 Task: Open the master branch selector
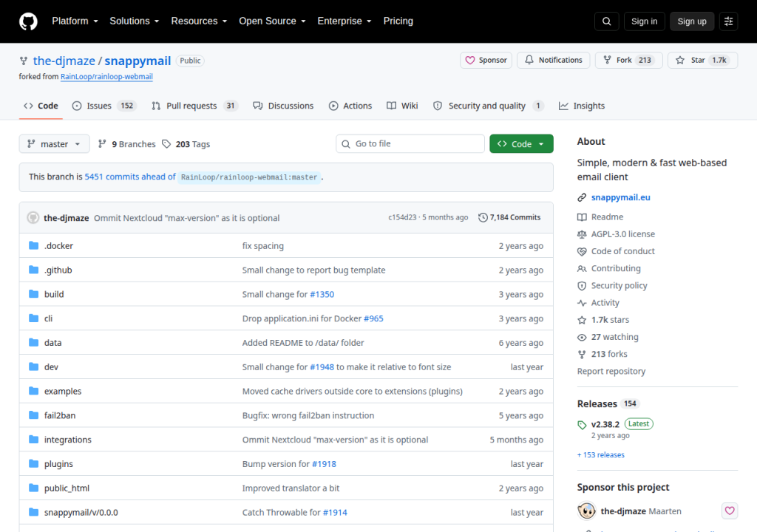[x=54, y=144]
